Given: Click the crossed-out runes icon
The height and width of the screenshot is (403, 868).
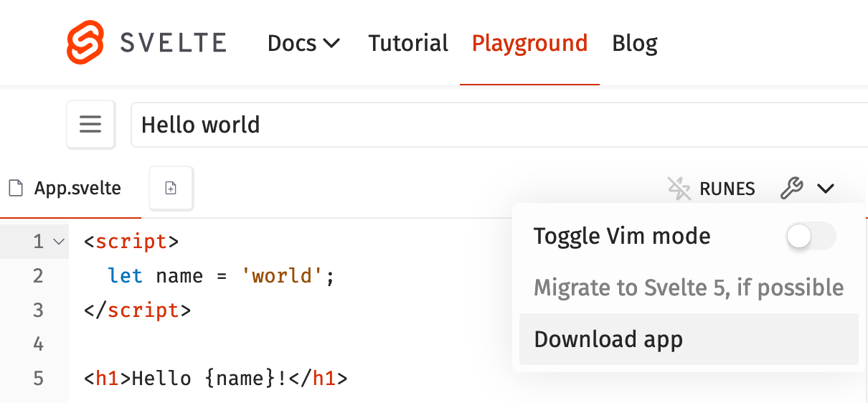Looking at the screenshot, I should (x=679, y=189).
